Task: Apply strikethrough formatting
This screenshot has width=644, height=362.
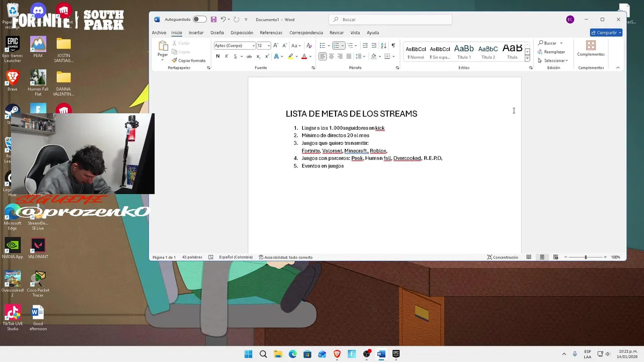Action: pyautogui.click(x=249, y=56)
